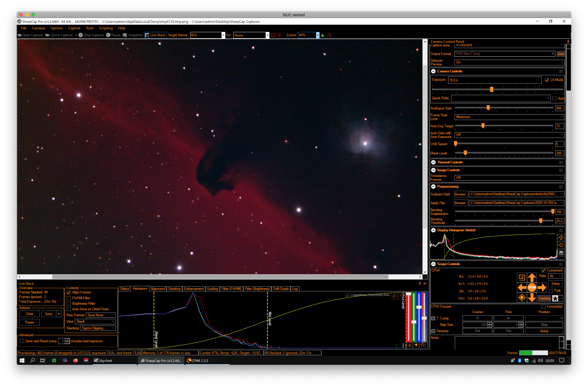Click the live stack Save button
Screen dimensions: 588x387
(49, 314)
